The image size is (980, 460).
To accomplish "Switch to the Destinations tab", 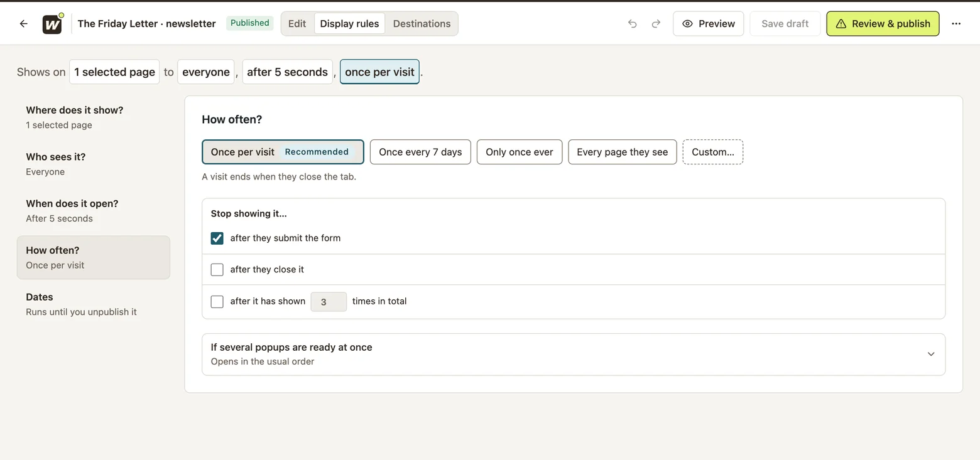I will click(422, 24).
